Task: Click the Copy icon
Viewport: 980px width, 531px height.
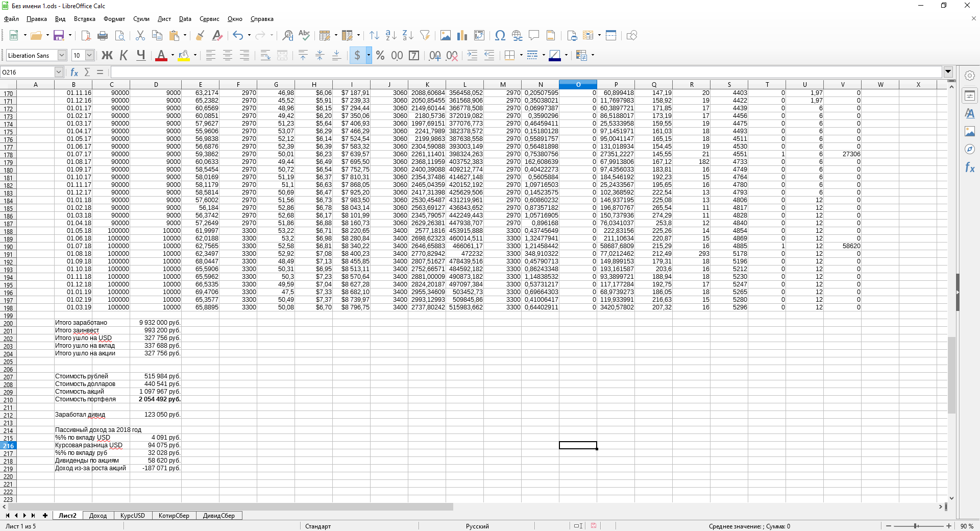Action: 157,35
